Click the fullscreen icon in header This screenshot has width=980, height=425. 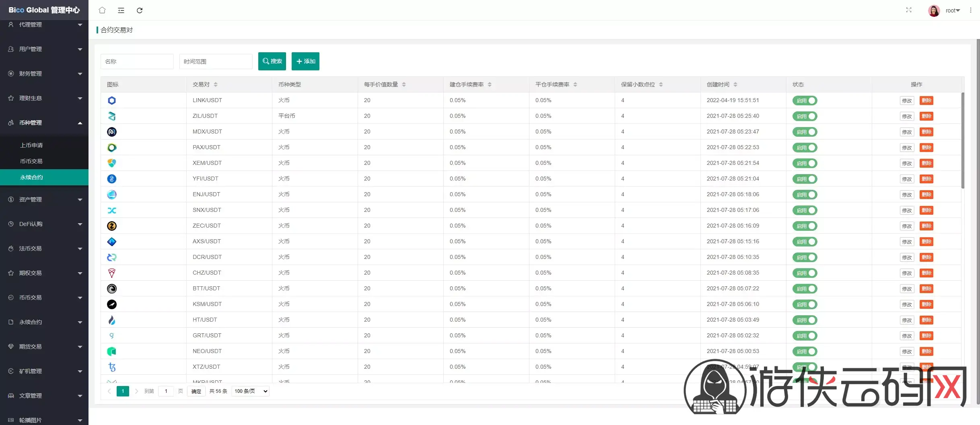pos(908,10)
